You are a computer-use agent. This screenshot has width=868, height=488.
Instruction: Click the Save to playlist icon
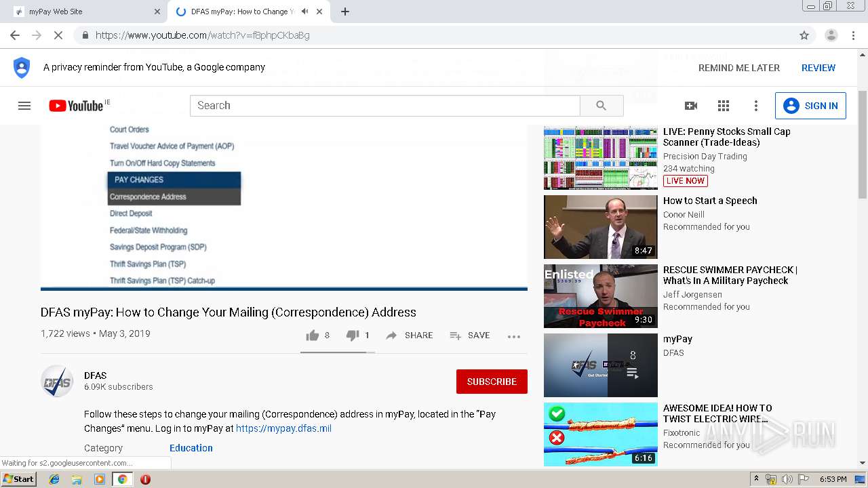point(455,335)
